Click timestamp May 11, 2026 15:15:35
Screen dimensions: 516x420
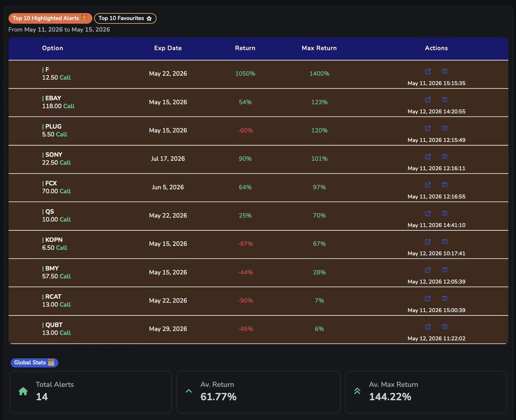[x=436, y=83]
